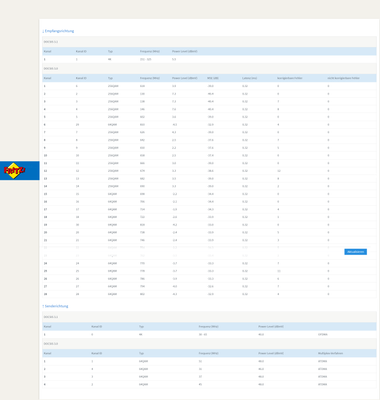Click the Aktualisieren button

[355, 252]
